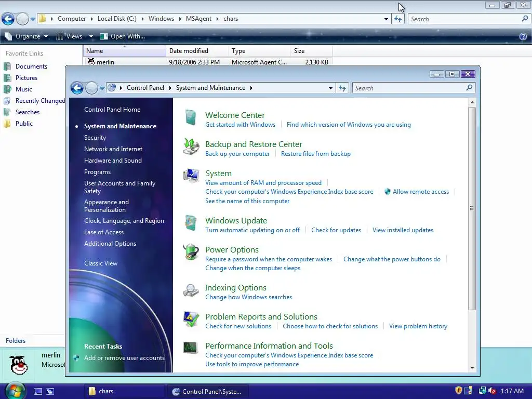Click the muted volume tray icon
This screenshot has height=399, width=532.
click(492, 391)
